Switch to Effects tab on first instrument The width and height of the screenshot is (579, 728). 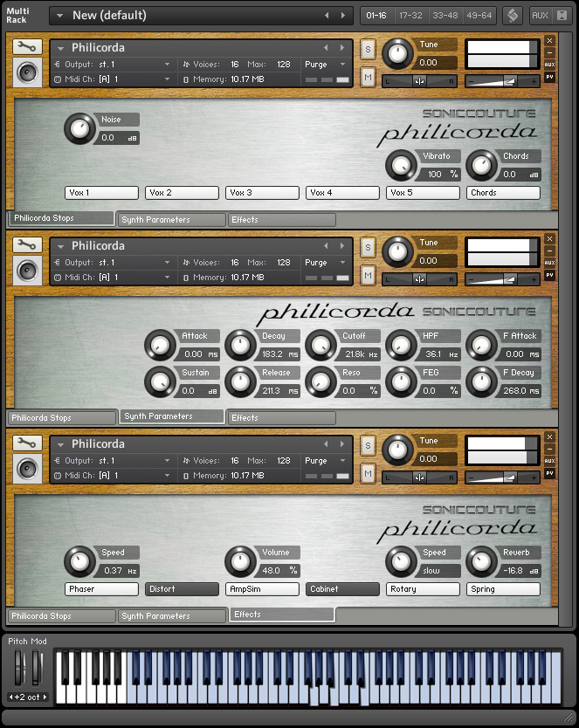[282, 220]
